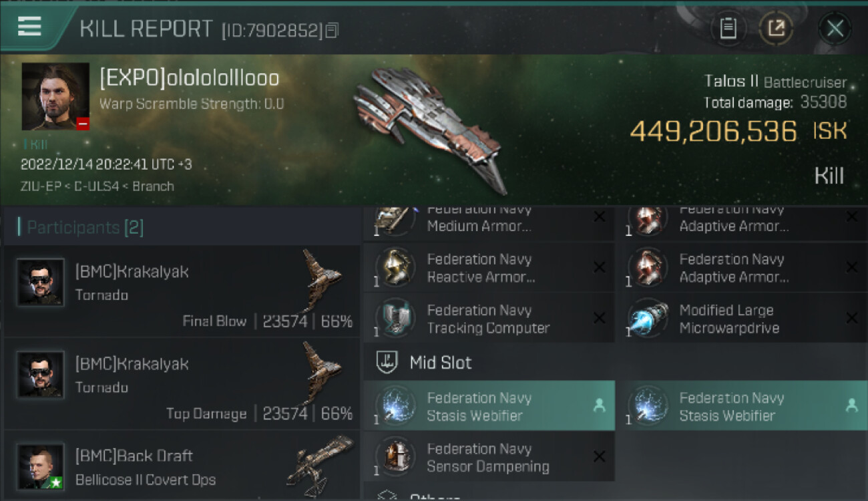Close the Kill Report window
The width and height of the screenshot is (868, 501).
835,28
